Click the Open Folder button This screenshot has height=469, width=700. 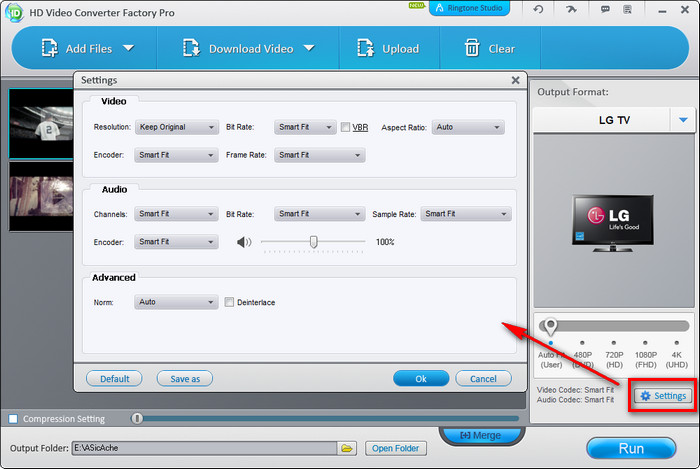pyautogui.click(x=396, y=448)
